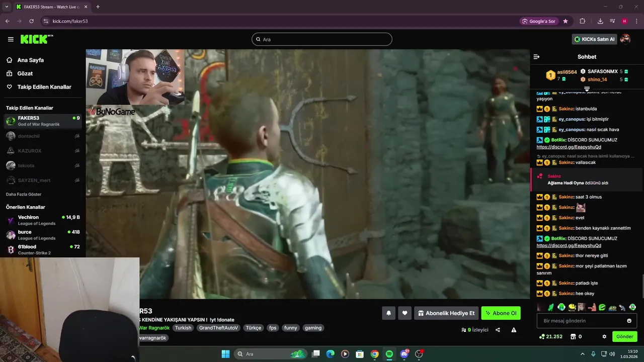Click Abone Ol subscribe button
The height and width of the screenshot is (362, 644).
[501, 313]
